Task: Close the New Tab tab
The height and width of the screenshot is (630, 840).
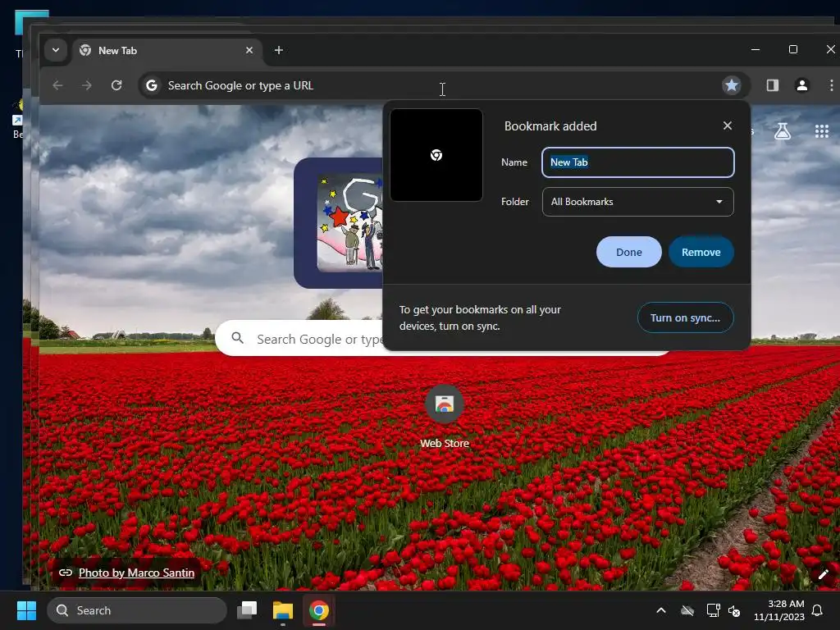Action: [x=249, y=50]
